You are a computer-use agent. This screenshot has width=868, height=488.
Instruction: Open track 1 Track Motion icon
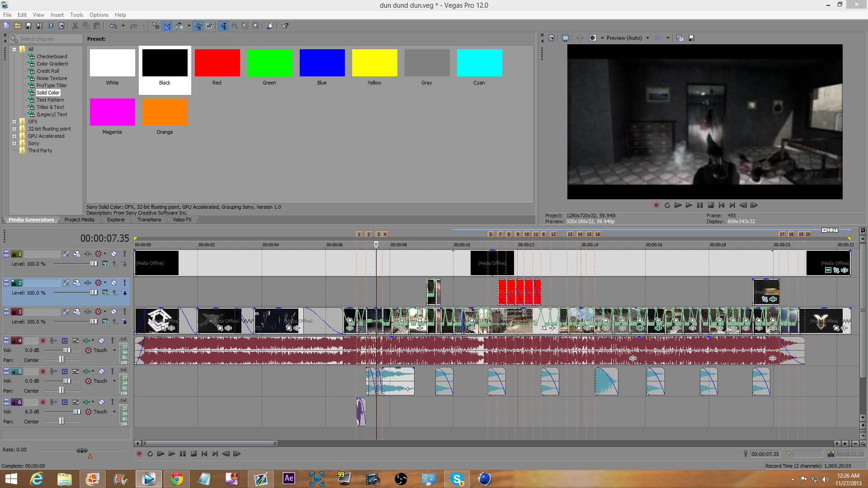click(x=77, y=254)
